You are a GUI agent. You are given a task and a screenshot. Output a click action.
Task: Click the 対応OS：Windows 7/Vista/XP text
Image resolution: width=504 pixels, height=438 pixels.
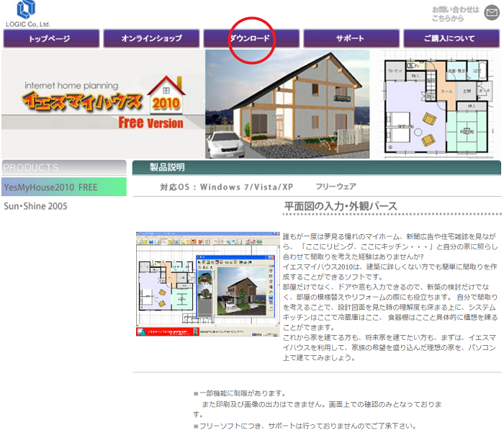click(227, 187)
